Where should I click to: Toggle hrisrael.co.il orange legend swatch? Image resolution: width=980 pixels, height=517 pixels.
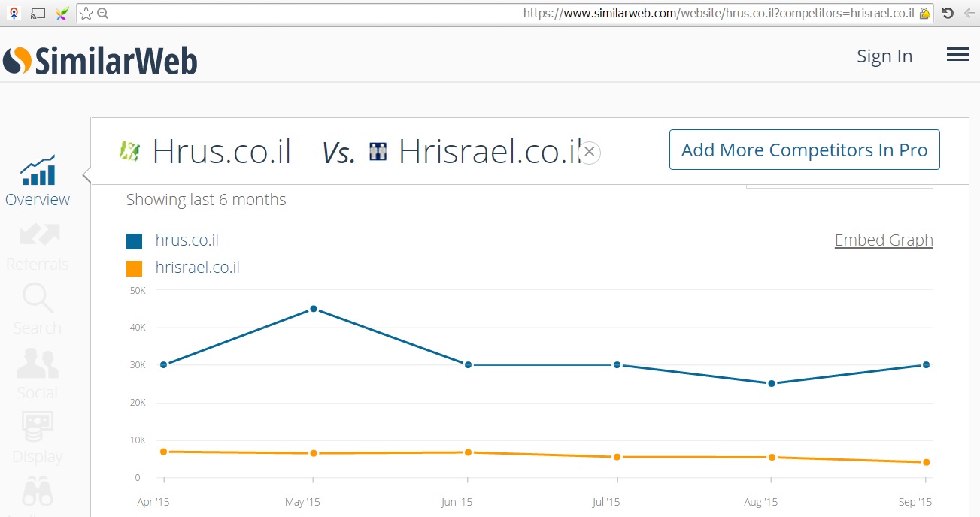click(x=134, y=268)
